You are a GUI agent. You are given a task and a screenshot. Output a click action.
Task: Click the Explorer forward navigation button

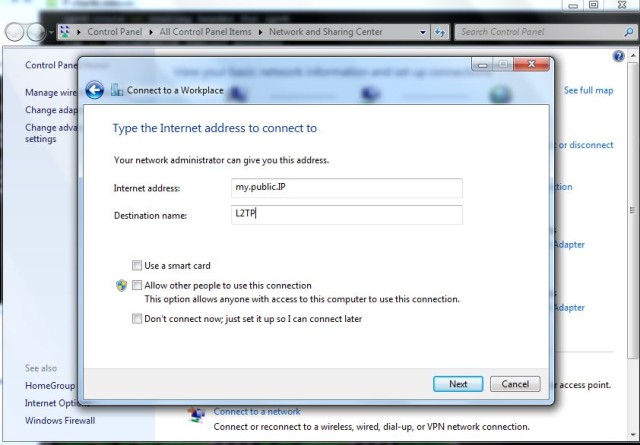click(36, 32)
